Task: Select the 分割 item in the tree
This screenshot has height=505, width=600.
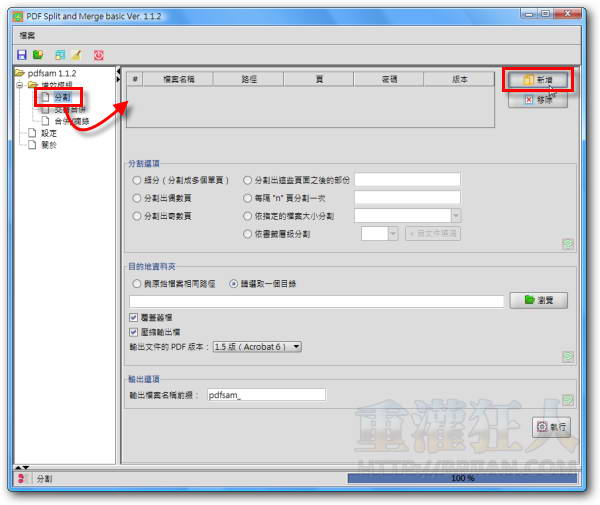Action: point(62,97)
